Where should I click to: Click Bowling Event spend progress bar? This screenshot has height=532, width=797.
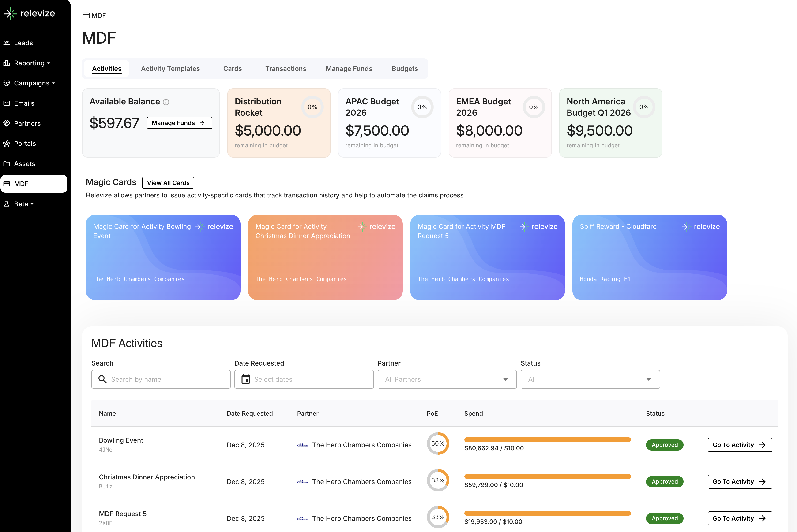547,440
